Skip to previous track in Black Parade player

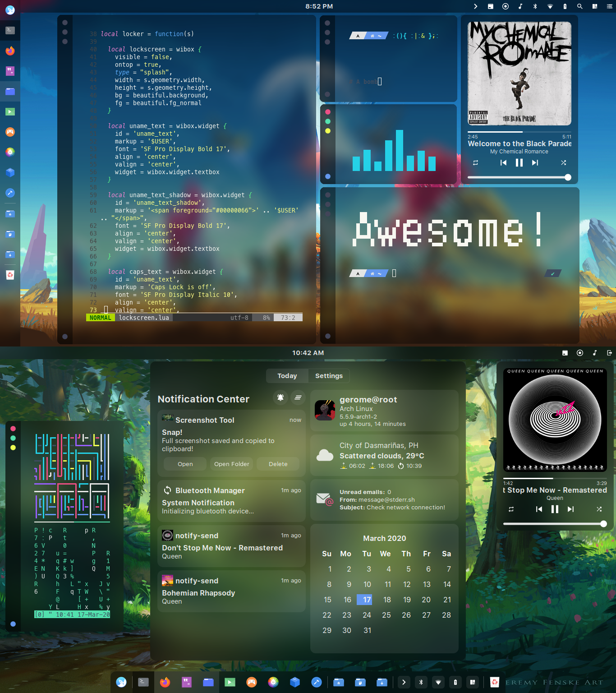tap(504, 163)
